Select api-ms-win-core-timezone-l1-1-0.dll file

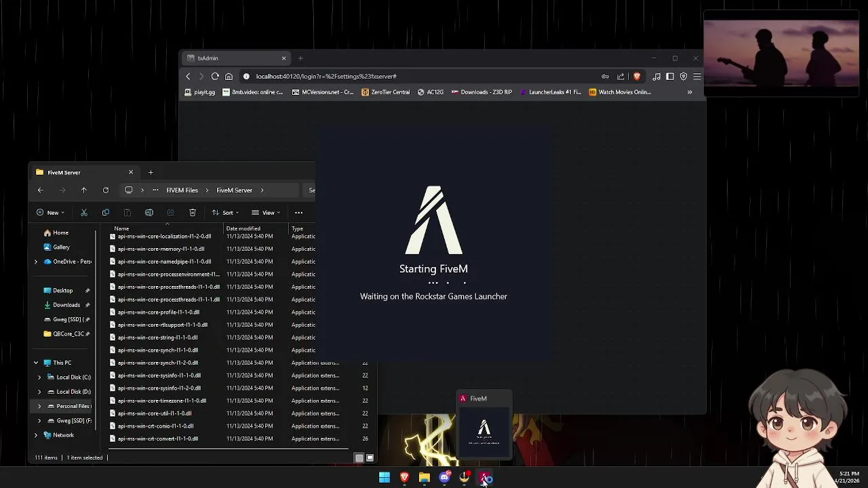(161, 401)
